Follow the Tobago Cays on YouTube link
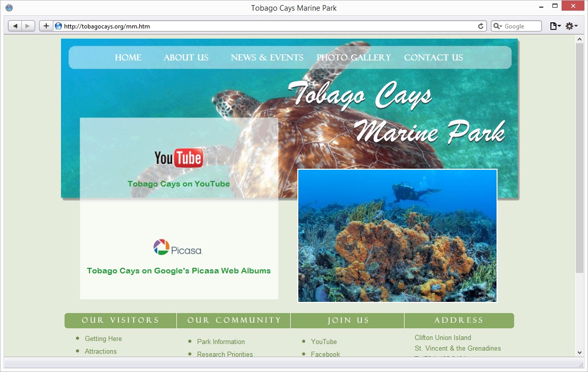Screen dimensions: 588x372 pos(178,184)
